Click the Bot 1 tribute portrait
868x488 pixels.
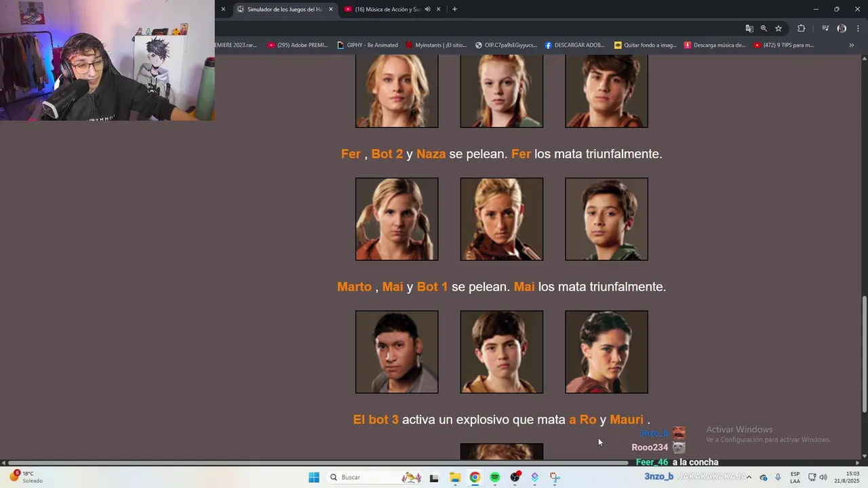coord(606,352)
